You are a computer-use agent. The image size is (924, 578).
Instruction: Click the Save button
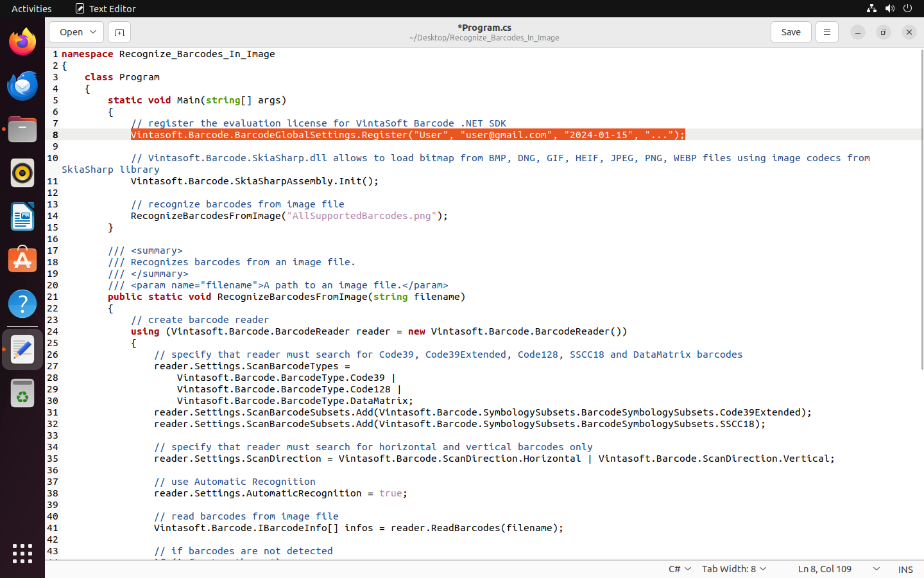click(x=791, y=32)
